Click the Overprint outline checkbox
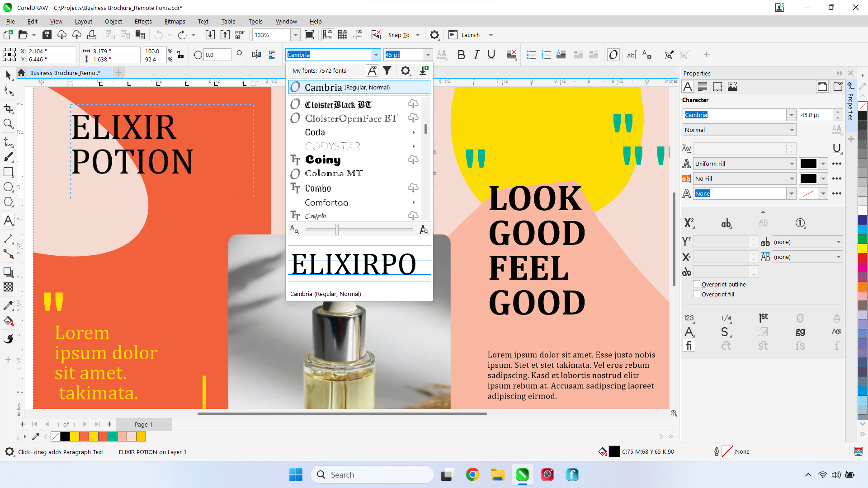 point(697,284)
